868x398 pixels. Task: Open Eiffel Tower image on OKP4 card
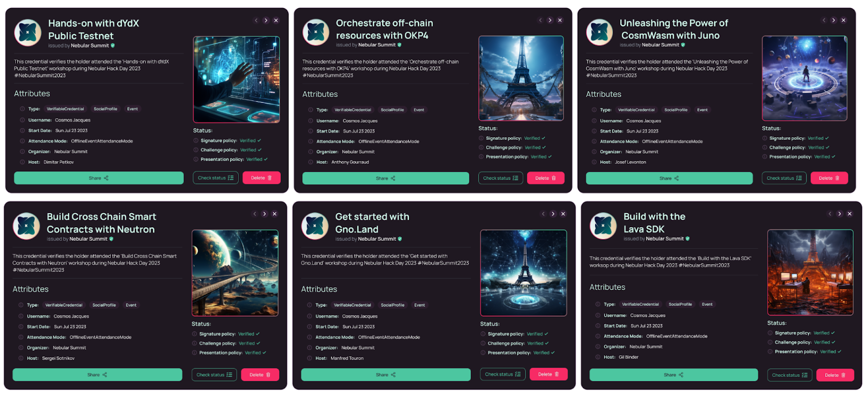tap(521, 78)
